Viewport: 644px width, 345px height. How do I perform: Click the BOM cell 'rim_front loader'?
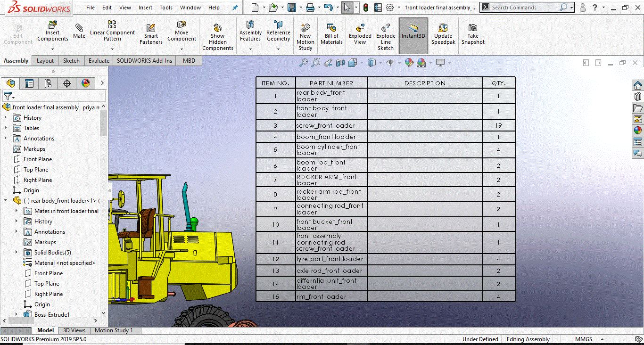[331, 297]
